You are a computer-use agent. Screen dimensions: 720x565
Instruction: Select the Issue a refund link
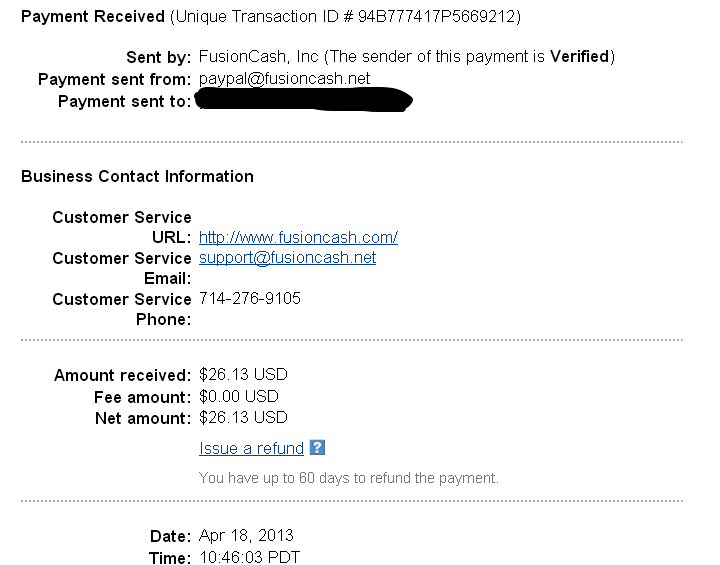[252, 448]
